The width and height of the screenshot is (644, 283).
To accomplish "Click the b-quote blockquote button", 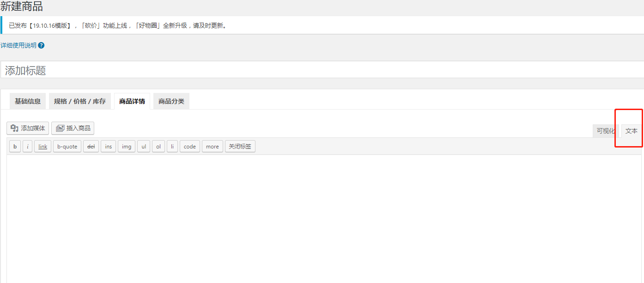I will tap(67, 147).
